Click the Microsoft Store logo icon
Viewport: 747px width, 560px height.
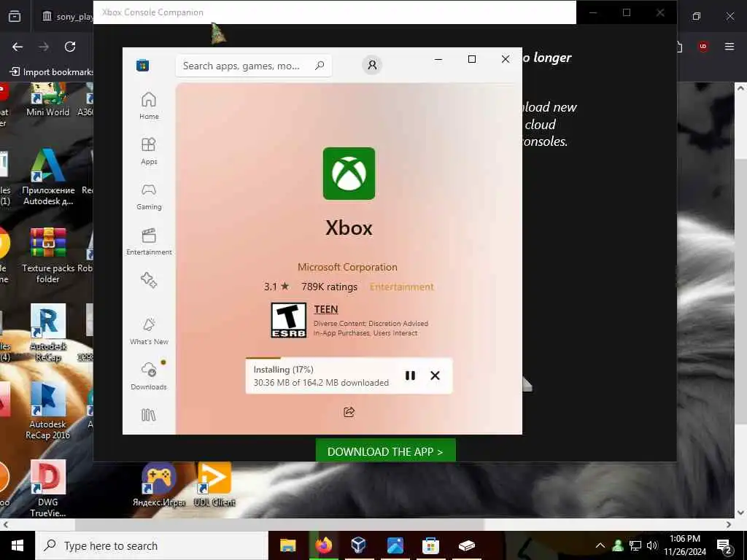142,65
